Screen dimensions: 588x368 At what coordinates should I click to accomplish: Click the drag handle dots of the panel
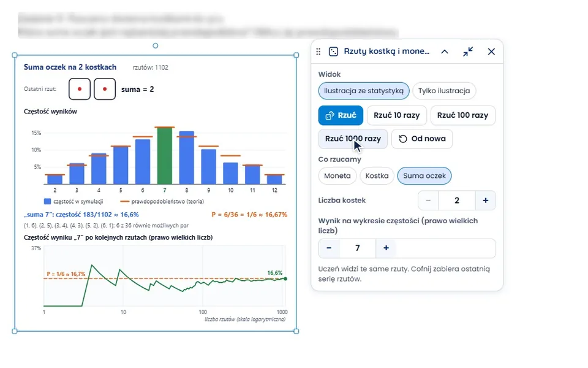click(318, 52)
